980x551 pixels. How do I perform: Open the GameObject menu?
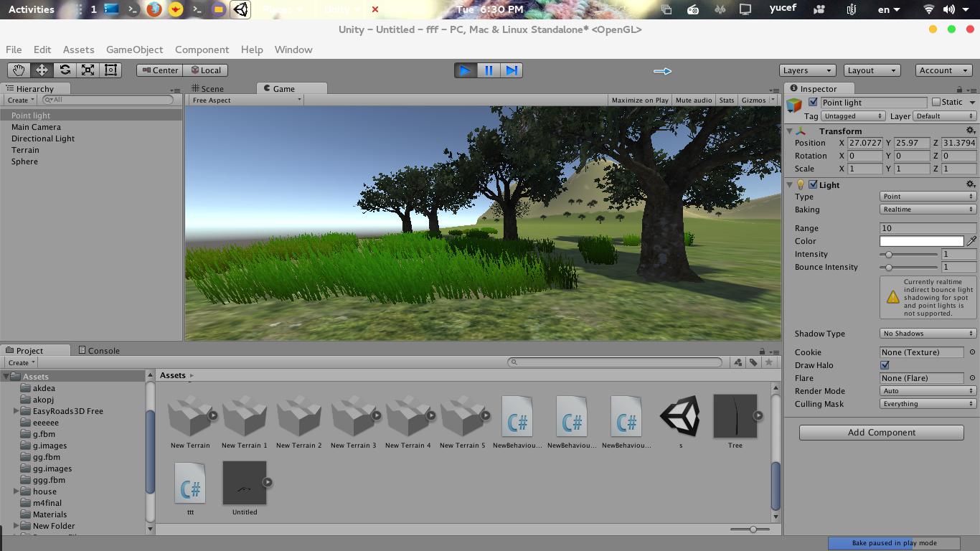tap(134, 50)
